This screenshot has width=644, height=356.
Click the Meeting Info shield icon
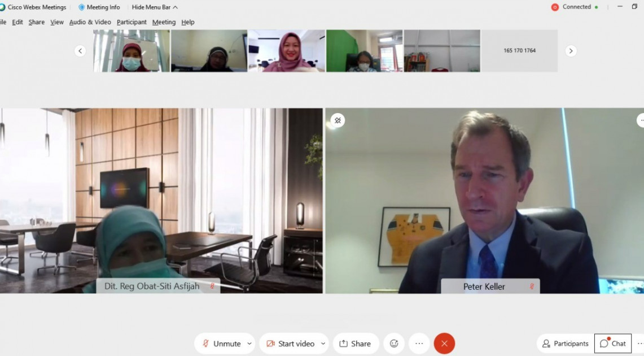pyautogui.click(x=81, y=7)
